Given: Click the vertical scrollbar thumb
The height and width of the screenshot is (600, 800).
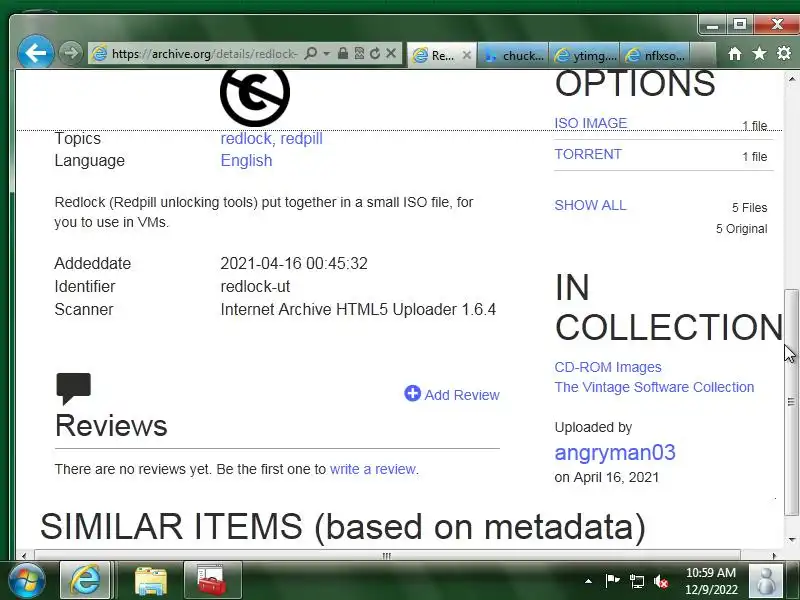Looking at the screenshot, I should click(791, 402).
